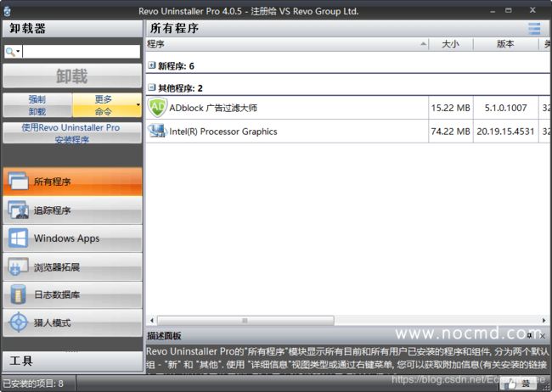This screenshot has height=392, width=552.
Task: Click the ADblock green shield icon
Action: 157,107
